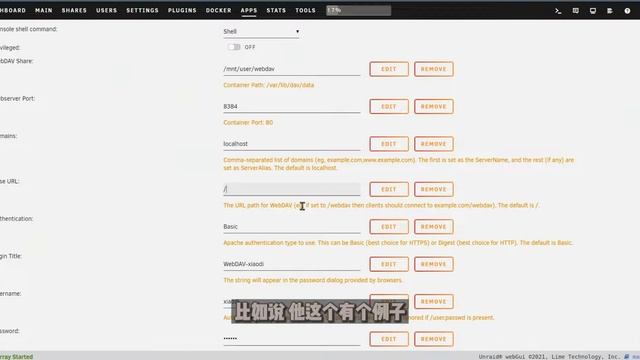Open the system info monitor icon

[x=593, y=11]
